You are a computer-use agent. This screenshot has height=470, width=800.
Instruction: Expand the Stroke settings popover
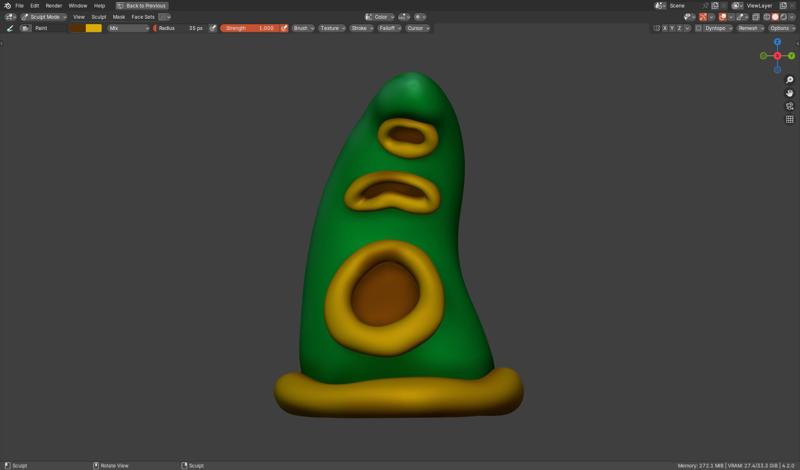click(x=361, y=28)
